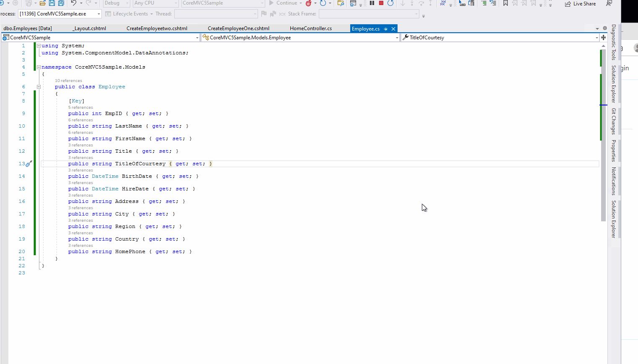The width and height of the screenshot is (638, 364).
Task: Click the member list document icon beside Show Next Statement
Action: (471, 3)
